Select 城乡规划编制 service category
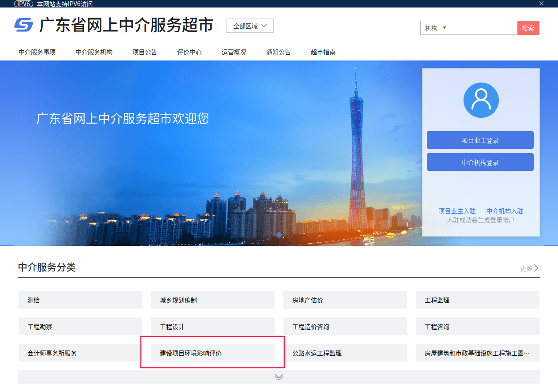Screen dimensions: 558x392 pos(213,300)
